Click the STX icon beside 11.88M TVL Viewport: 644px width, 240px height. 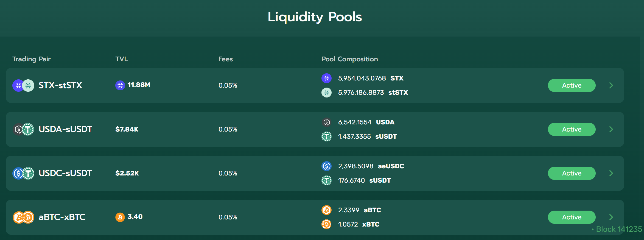point(120,85)
